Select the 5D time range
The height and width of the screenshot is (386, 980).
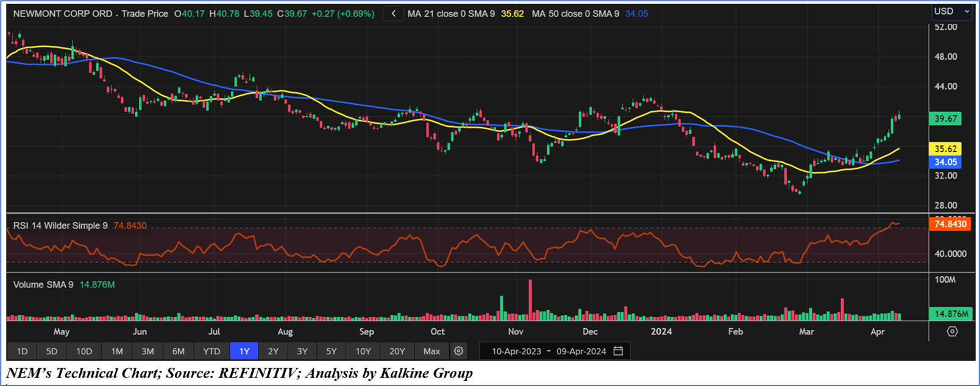coord(52,351)
